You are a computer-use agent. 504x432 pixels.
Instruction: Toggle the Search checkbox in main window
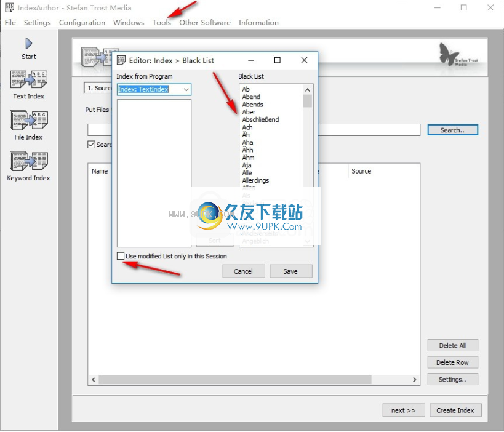point(91,145)
